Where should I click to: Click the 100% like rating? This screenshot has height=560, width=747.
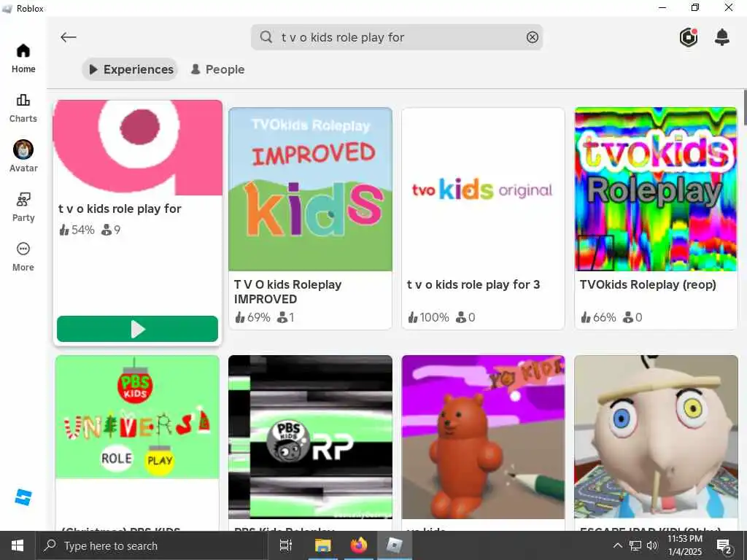428,317
